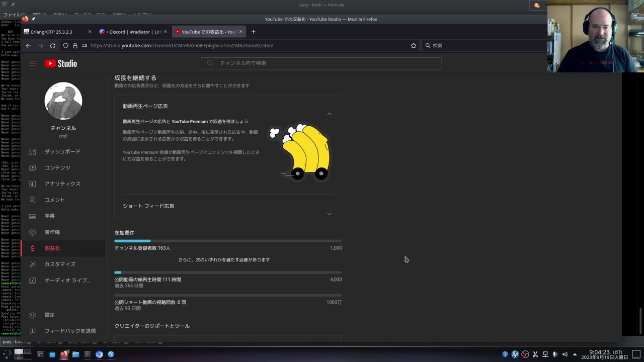Open the clipboard scissors tray icon
Viewport: 644px width, 362px height.
[x=535, y=354]
